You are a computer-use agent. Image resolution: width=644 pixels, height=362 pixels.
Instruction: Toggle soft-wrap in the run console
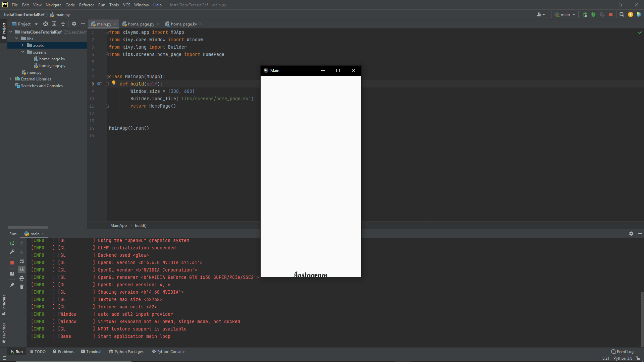22,261
